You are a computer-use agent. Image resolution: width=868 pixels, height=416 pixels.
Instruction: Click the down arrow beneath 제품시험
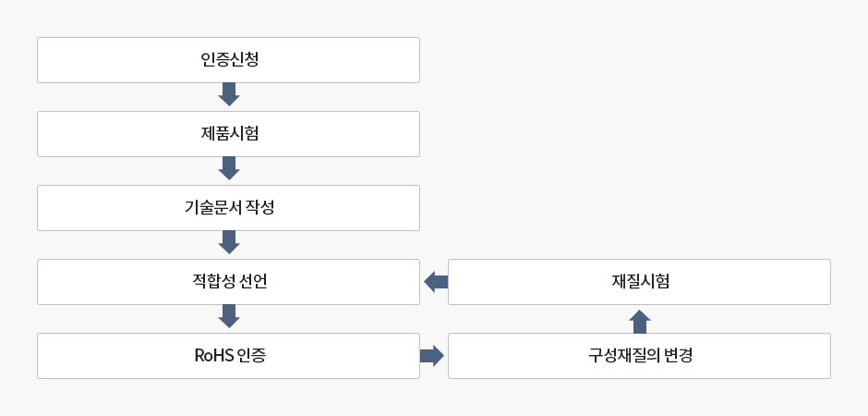229,168
